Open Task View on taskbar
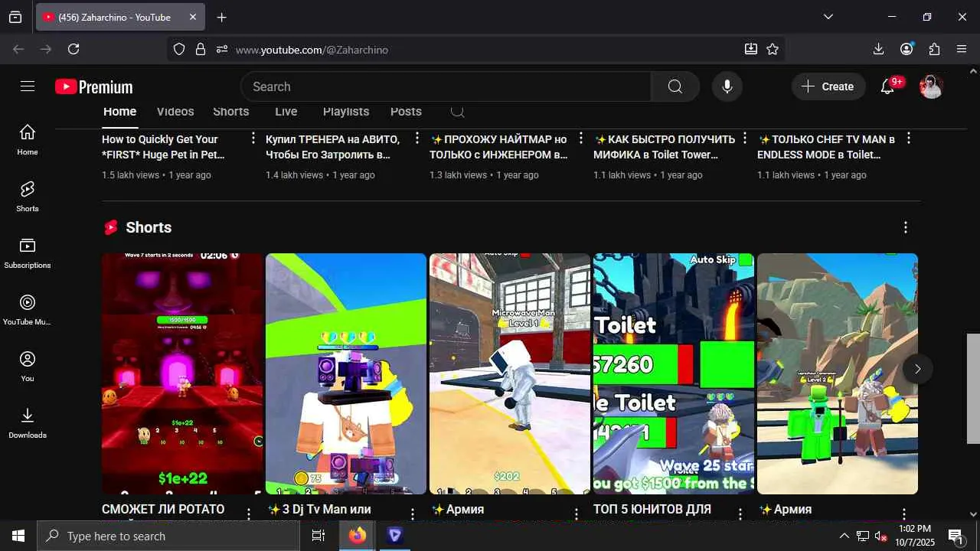The height and width of the screenshot is (551, 980). (x=318, y=536)
